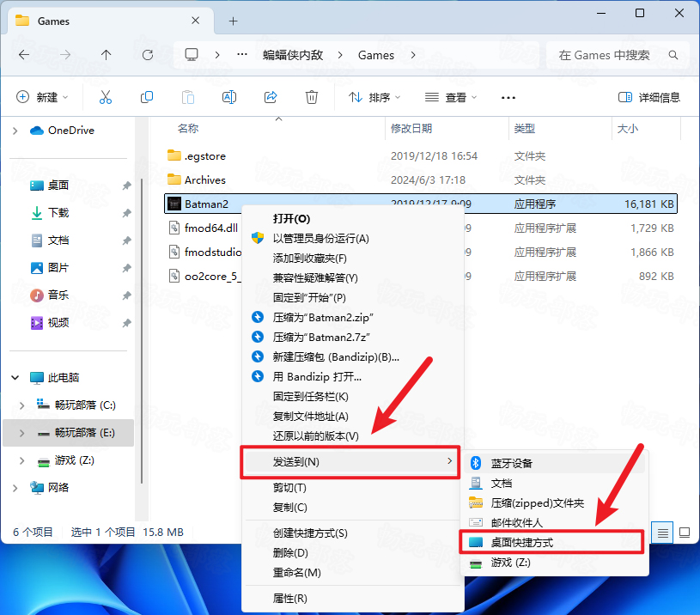Expand the 游戏 (Z:) drive node
The image size is (700, 615).
[21, 460]
